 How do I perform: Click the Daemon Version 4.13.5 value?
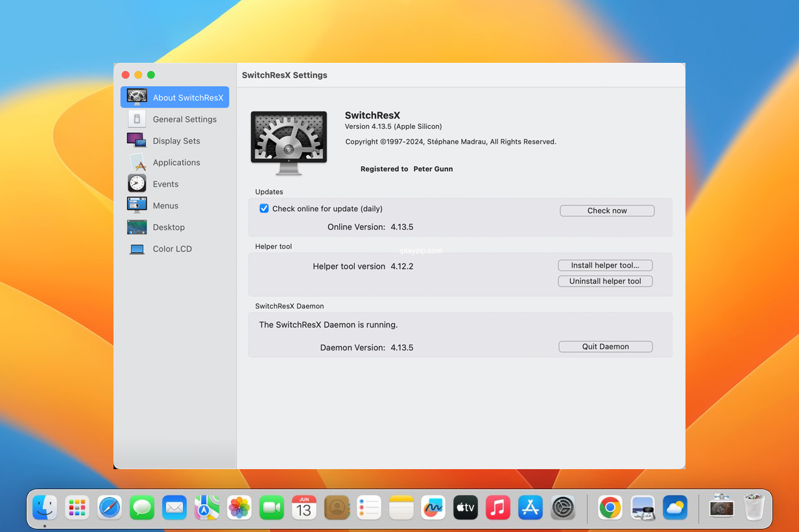click(x=402, y=347)
